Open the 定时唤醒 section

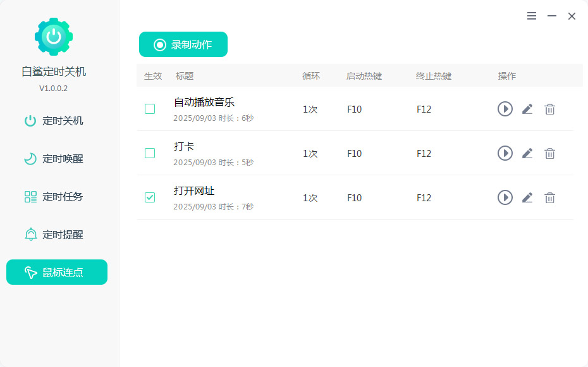point(56,159)
